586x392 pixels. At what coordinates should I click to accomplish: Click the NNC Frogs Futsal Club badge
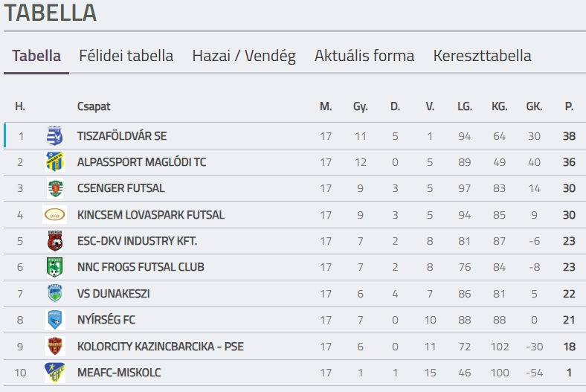tap(54, 267)
